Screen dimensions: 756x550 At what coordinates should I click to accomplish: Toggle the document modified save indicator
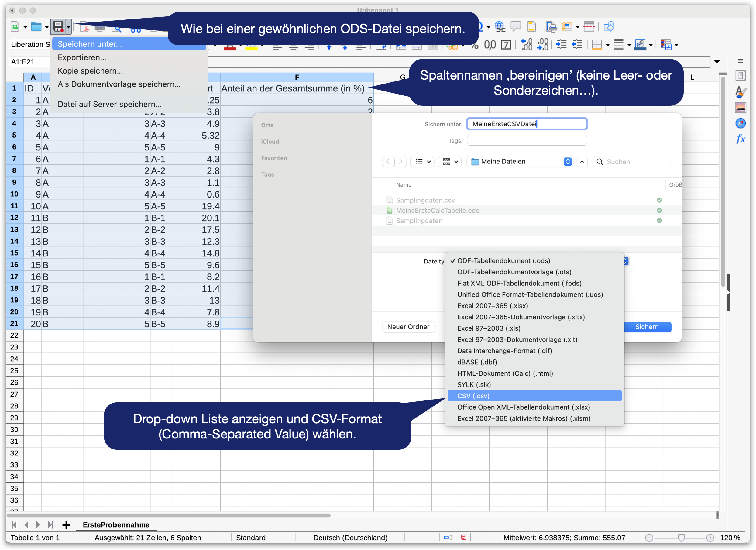click(463, 537)
